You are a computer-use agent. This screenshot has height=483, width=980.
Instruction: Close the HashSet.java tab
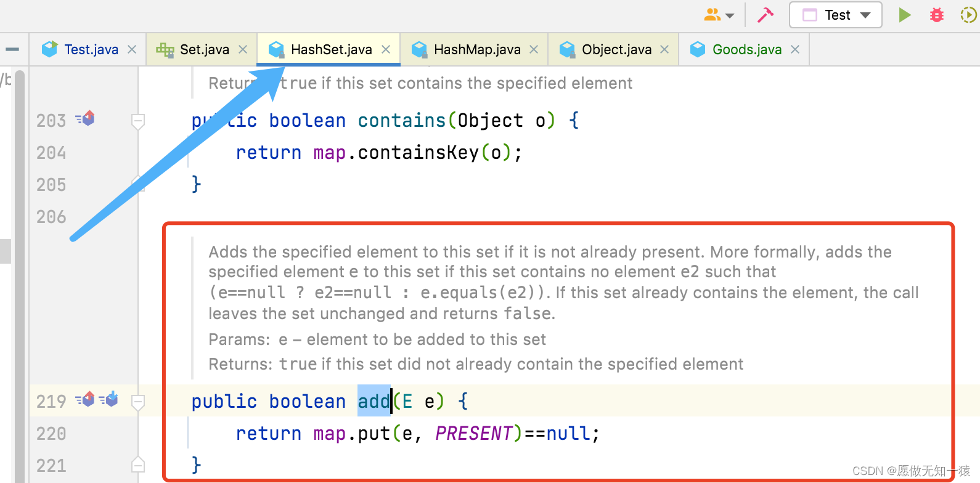pyautogui.click(x=386, y=49)
